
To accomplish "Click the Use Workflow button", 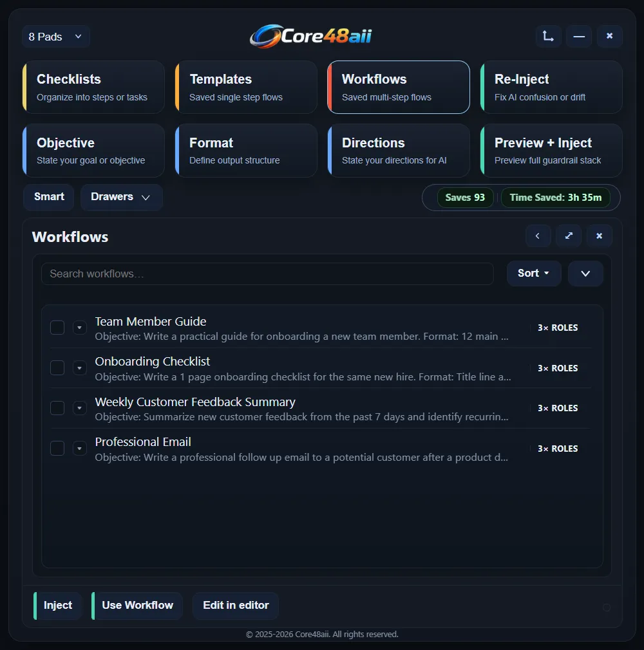I will coord(137,606).
